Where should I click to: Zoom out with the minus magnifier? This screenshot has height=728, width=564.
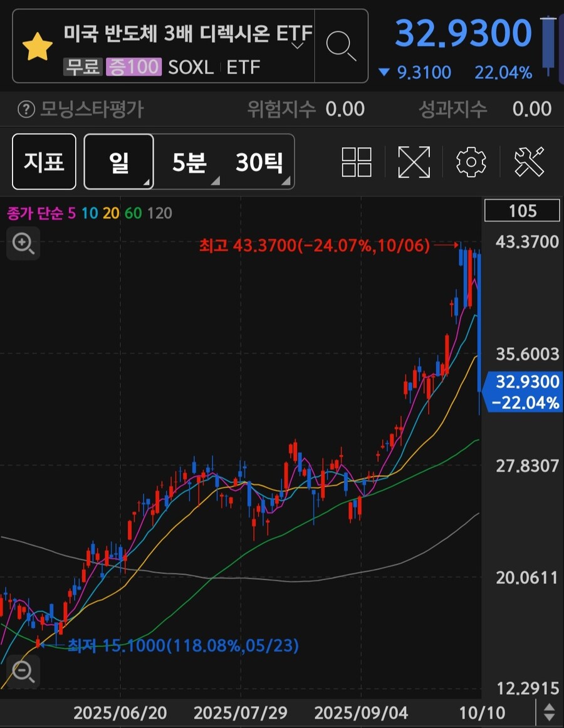pos(23,672)
